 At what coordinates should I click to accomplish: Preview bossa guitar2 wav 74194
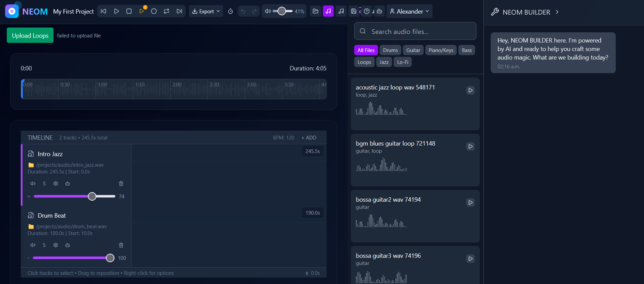coord(470,203)
